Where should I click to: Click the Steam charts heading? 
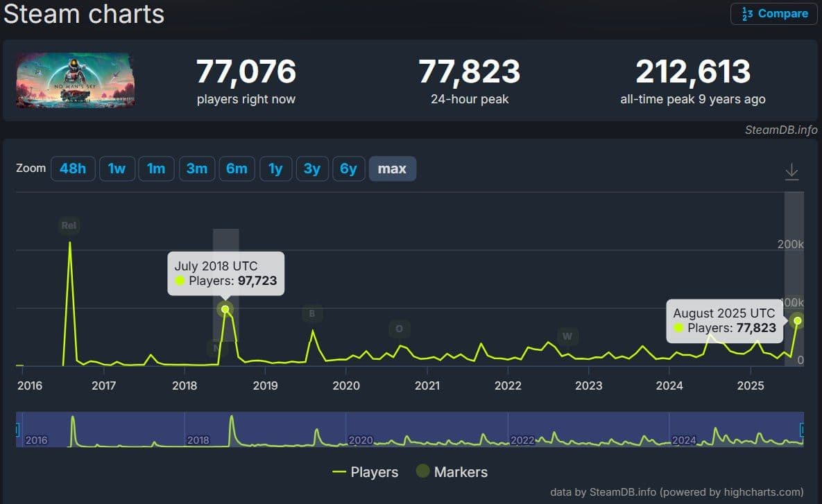[x=84, y=14]
